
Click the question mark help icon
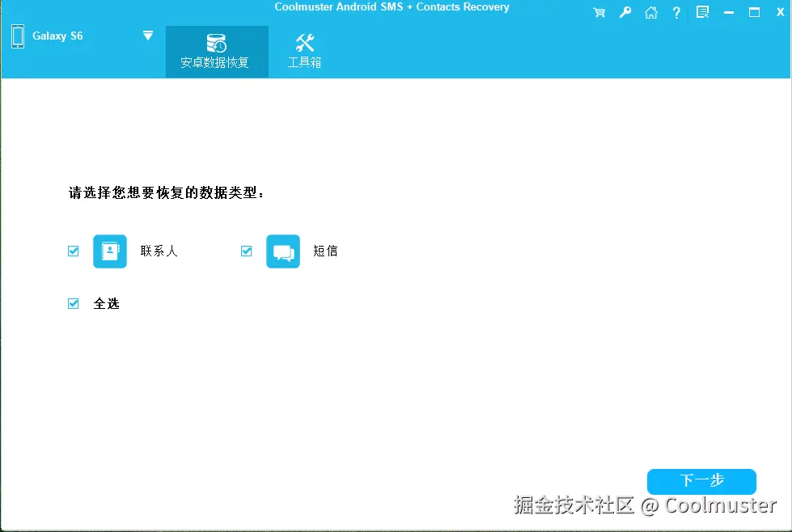(676, 12)
